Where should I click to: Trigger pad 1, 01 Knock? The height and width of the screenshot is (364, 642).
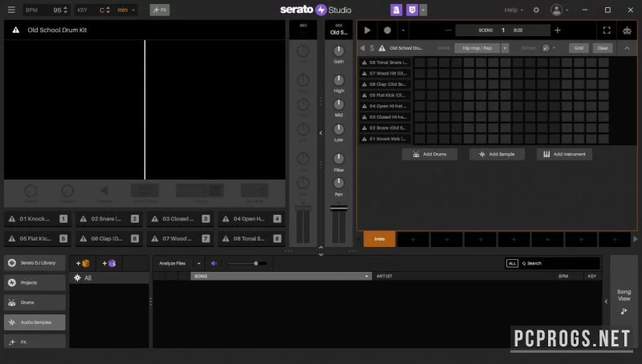38,219
